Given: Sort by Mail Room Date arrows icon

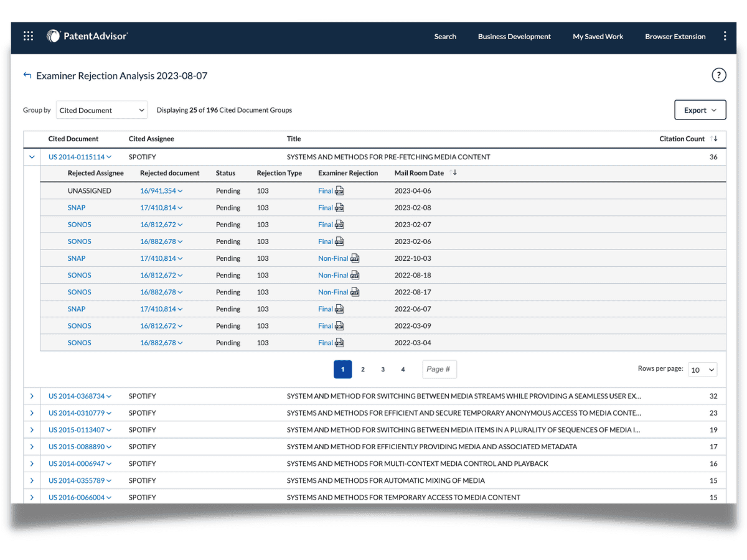Looking at the screenshot, I should click(453, 172).
